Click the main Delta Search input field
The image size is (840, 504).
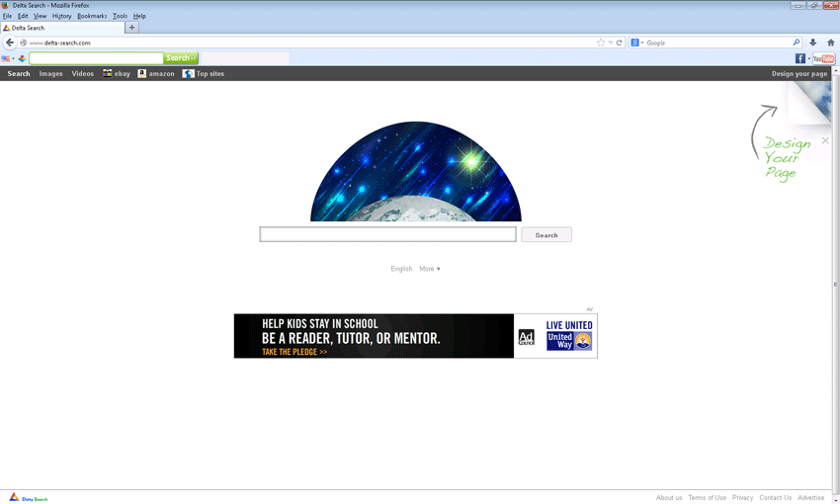tap(387, 234)
